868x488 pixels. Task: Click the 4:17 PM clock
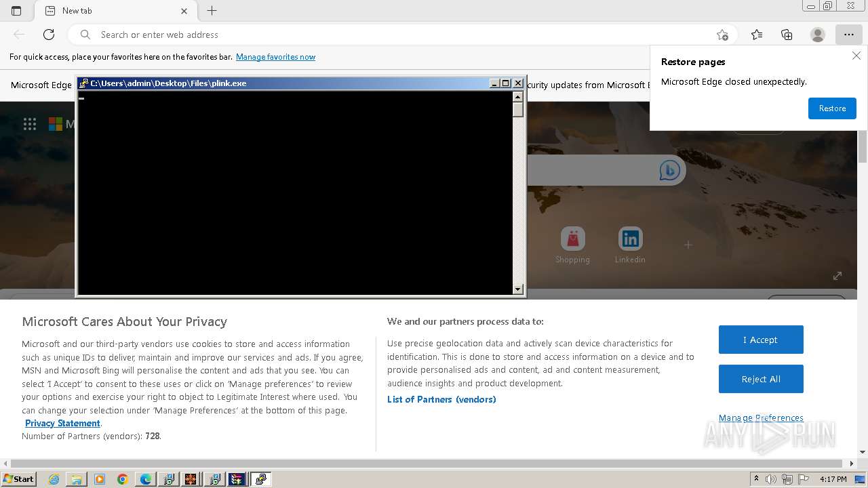[x=833, y=479]
